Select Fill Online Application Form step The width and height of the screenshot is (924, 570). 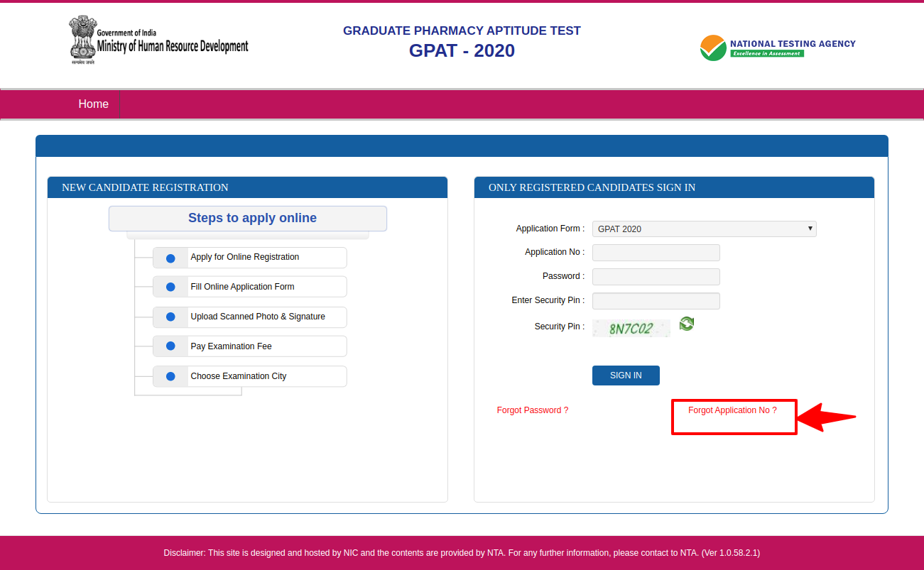coord(250,287)
